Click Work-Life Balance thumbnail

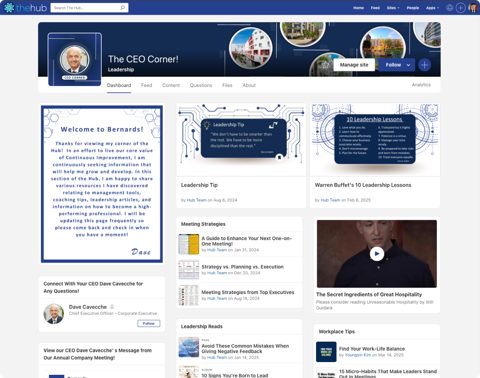pos(326,352)
